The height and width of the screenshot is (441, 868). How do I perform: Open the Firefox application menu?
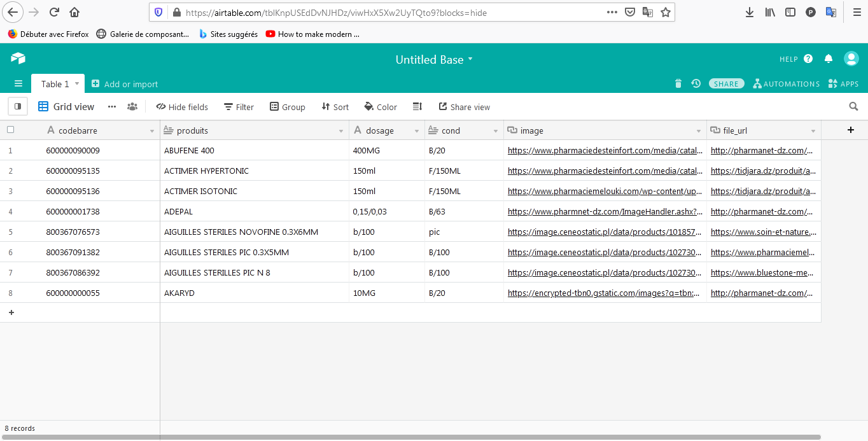coord(857,12)
